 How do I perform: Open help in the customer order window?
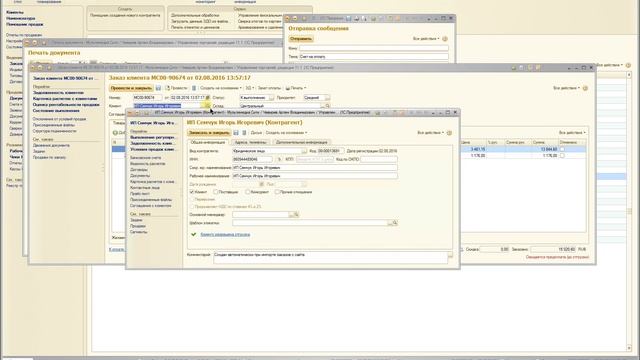point(585,88)
